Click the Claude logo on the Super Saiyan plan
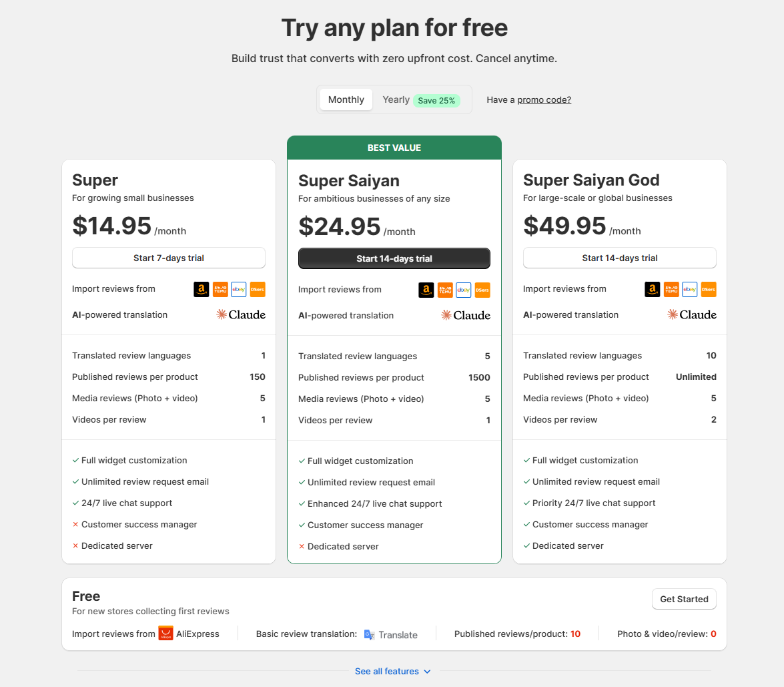 [465, 314]
